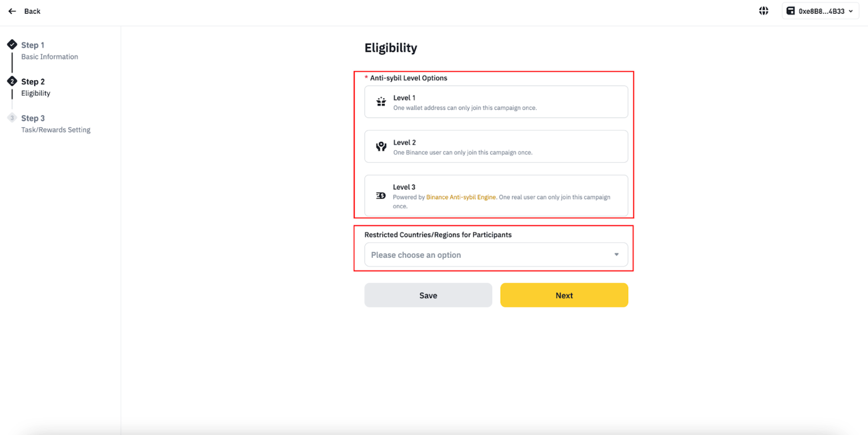Open the Binance Anti-sybil Engine link

(x=461, y=197)
